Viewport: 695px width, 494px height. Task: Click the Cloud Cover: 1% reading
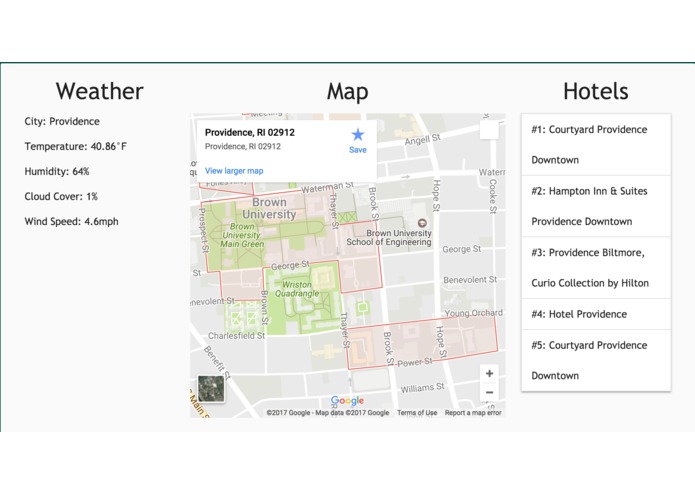pos(61,196)
